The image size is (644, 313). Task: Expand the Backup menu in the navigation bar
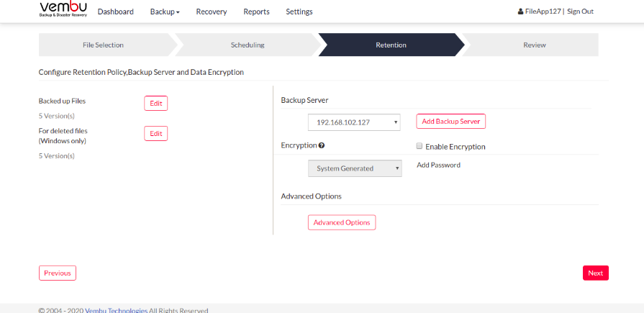point(165,12)
